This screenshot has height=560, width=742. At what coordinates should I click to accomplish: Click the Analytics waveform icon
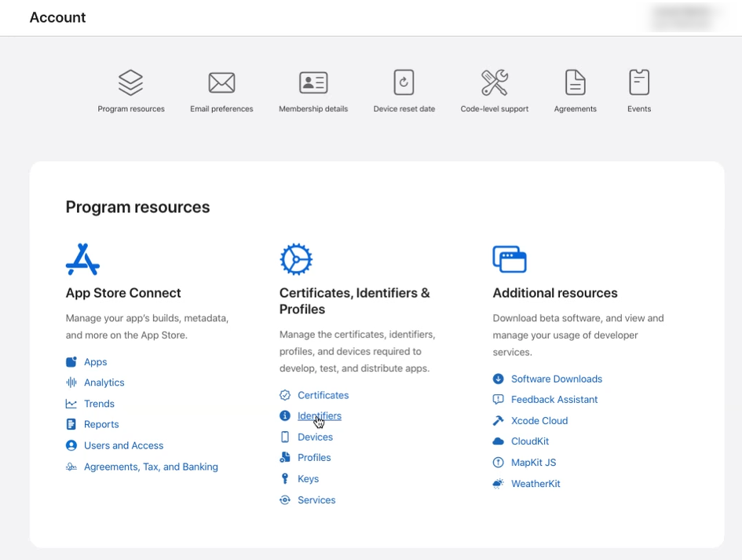pyautogui.click(x=71, y=382)
